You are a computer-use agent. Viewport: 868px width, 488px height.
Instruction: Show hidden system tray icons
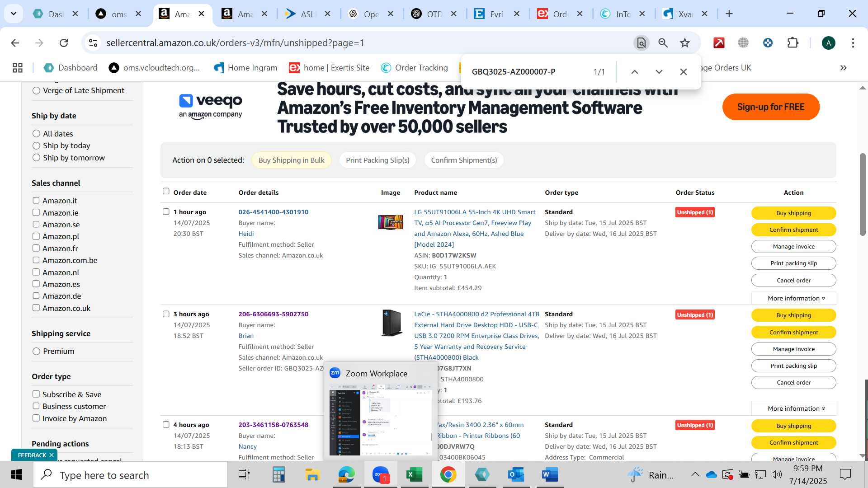click(x=695, y=475)
